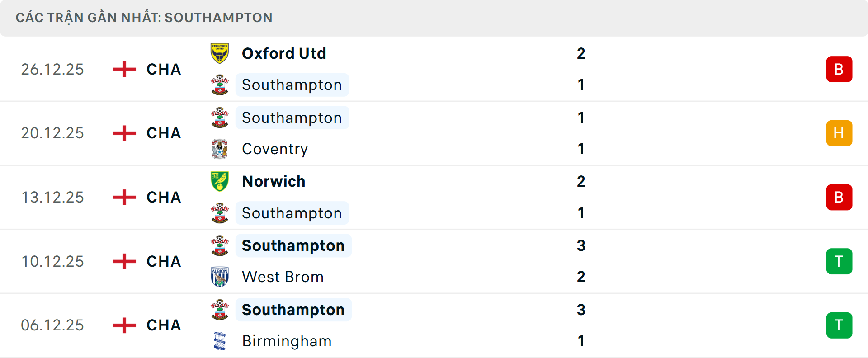
Task: Open the match dated 26.12.25
Action: (52, 69)
